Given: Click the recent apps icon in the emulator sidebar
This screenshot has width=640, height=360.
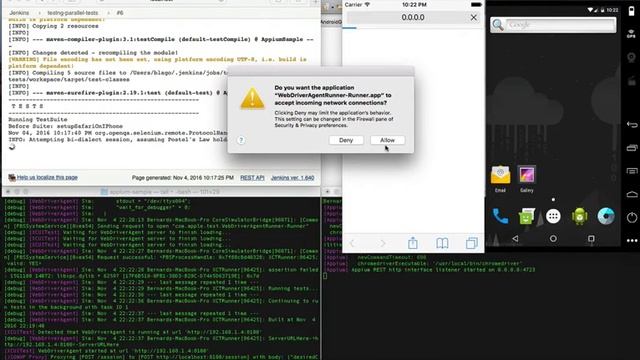Looking at the screenshot, I should (x=632, y=148).
